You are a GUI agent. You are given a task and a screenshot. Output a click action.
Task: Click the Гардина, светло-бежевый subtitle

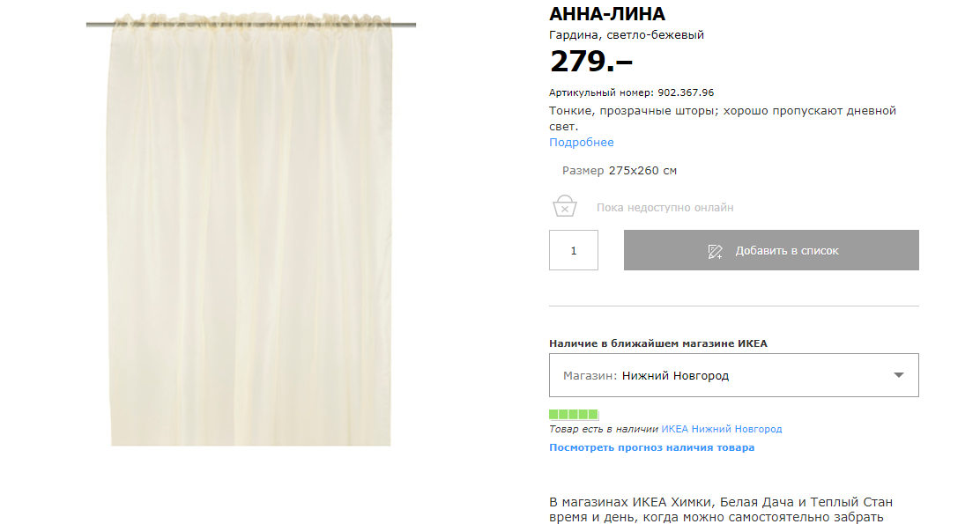click(x=627, y=35)
